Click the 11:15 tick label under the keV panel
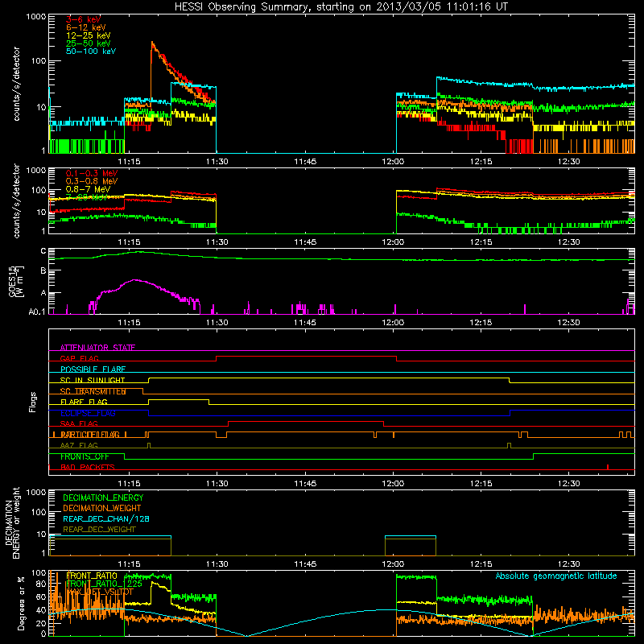Viewport: 644px width, 644px height. click(x=129, y=162)
